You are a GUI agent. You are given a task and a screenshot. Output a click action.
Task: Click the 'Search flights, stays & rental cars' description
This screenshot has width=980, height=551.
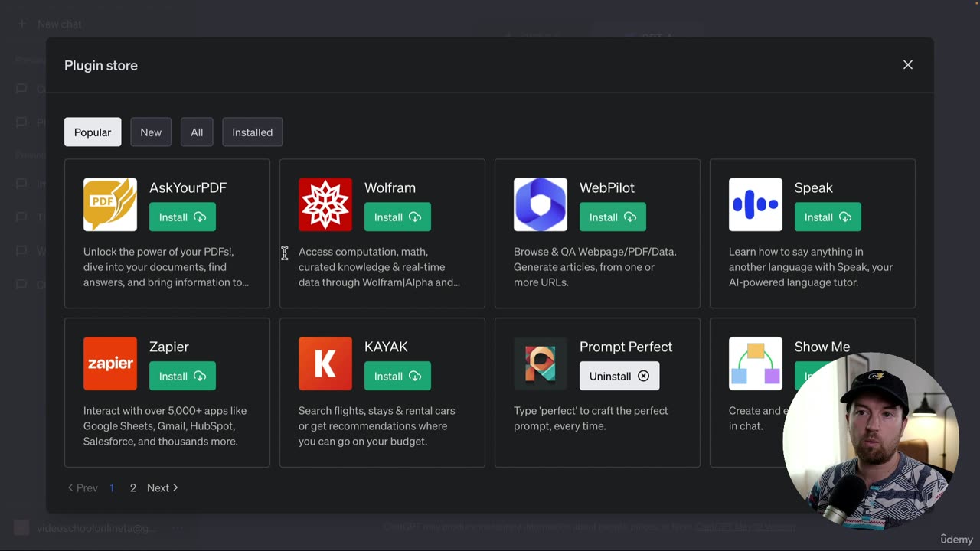tap(377, 426)
